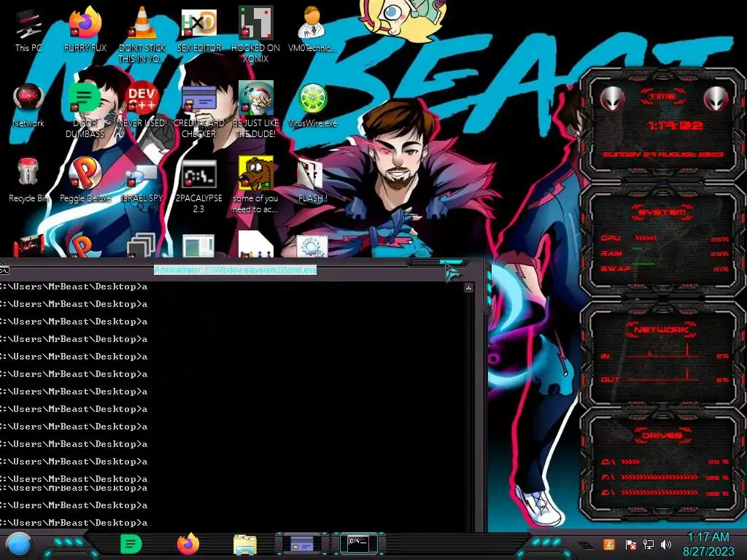The height and width of the screenshot is (560, 747).
Task: Open the D FOR DUMBASS green shortcut
Action: pyautogui.click(x=85, y=109)
